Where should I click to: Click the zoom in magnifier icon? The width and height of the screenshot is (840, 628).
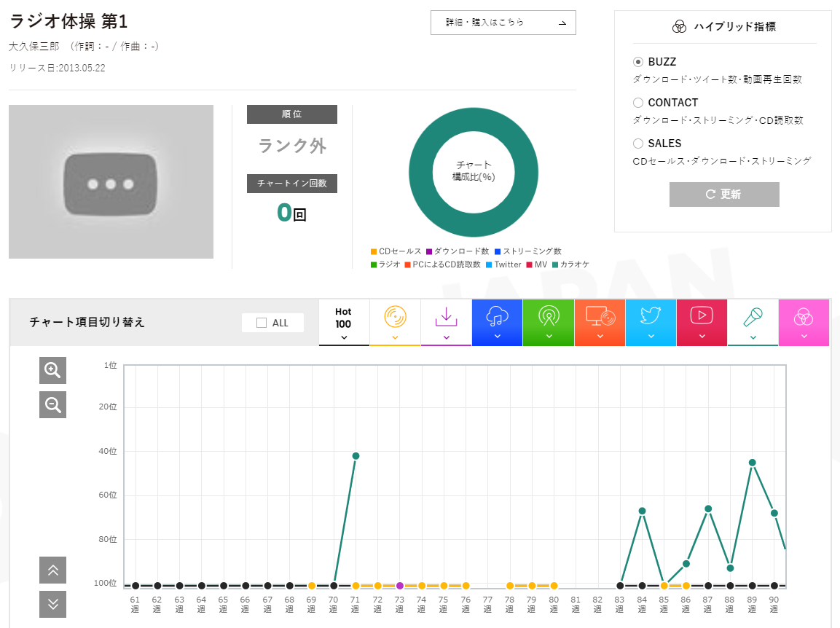[x=52, y=370]
